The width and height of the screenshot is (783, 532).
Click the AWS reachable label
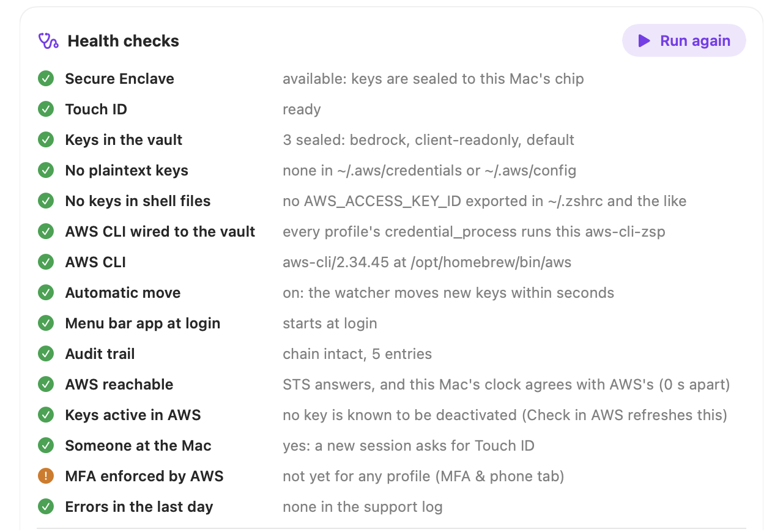[x=119, y=385]
